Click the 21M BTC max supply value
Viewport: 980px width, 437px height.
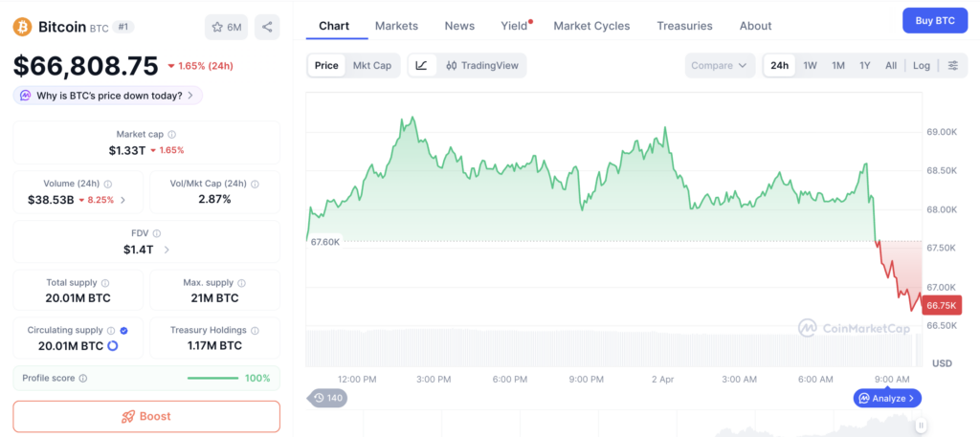pos(214,298)
